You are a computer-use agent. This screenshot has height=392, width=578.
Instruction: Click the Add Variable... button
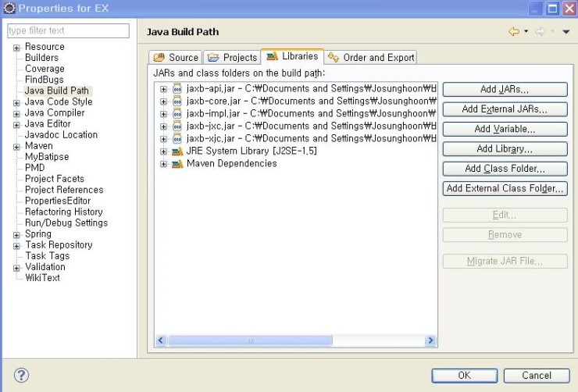click(x=505, y=130)
